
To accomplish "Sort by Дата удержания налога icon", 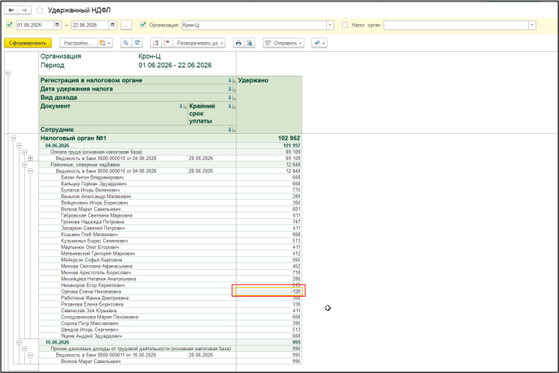I will click(x=232, y=89).
